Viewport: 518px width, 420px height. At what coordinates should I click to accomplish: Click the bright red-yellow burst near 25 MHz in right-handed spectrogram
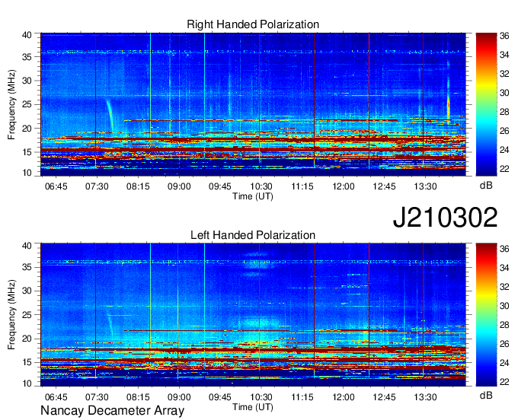pyautogui.click(x=448, y=107)
